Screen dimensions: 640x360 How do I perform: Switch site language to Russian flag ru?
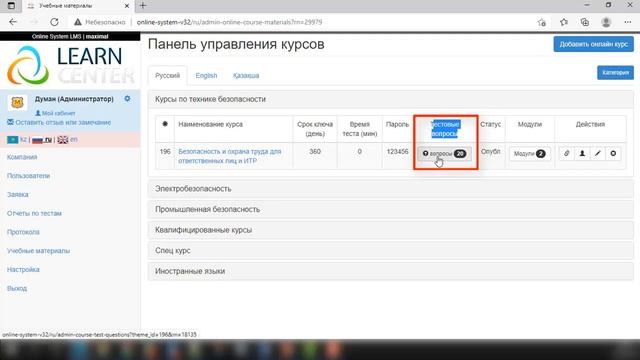(37, 140)
